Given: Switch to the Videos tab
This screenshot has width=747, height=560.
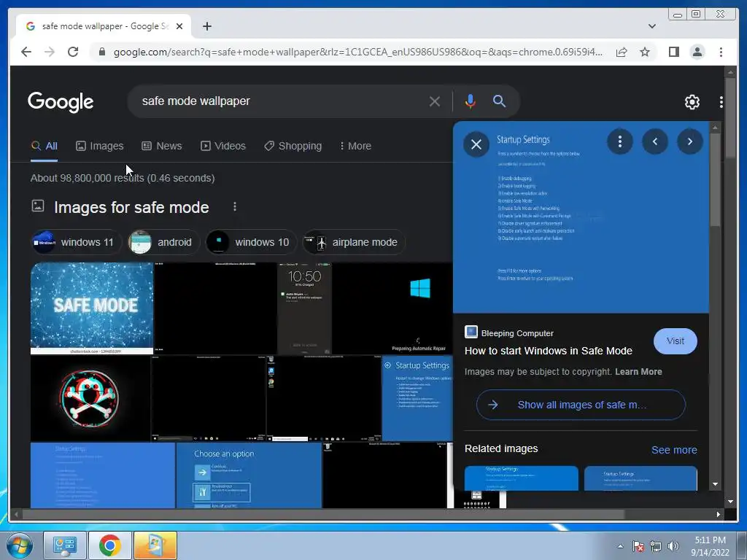Looking at the screenshot, I should tap(223, 146).
